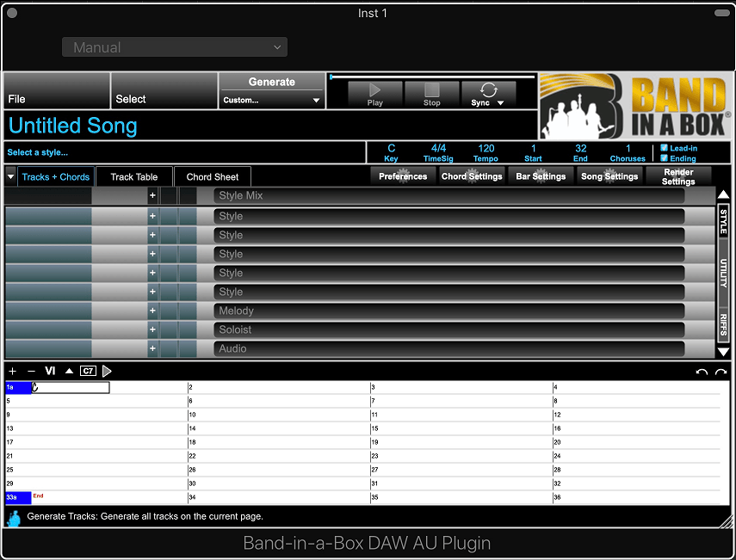Click the chord sheet minus icon

pyautogui.click(x=32, y=371)
